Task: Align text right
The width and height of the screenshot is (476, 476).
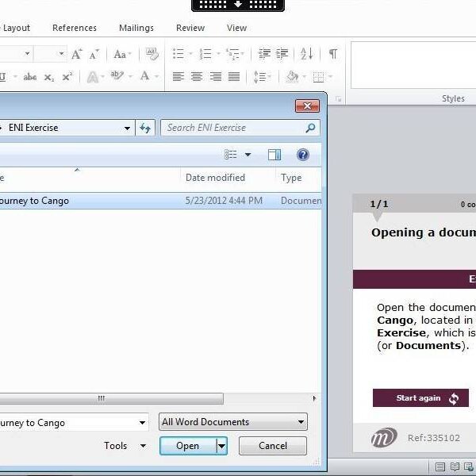Action: pos(216,76)
